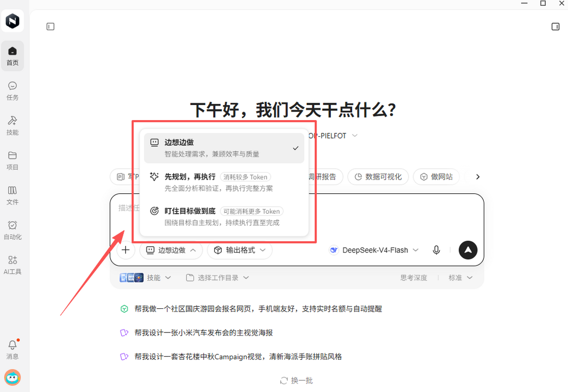The height and width of the screenshot is (392, 568).
Task: Click the skill icons group beside 技能
Action: (132, 278)
